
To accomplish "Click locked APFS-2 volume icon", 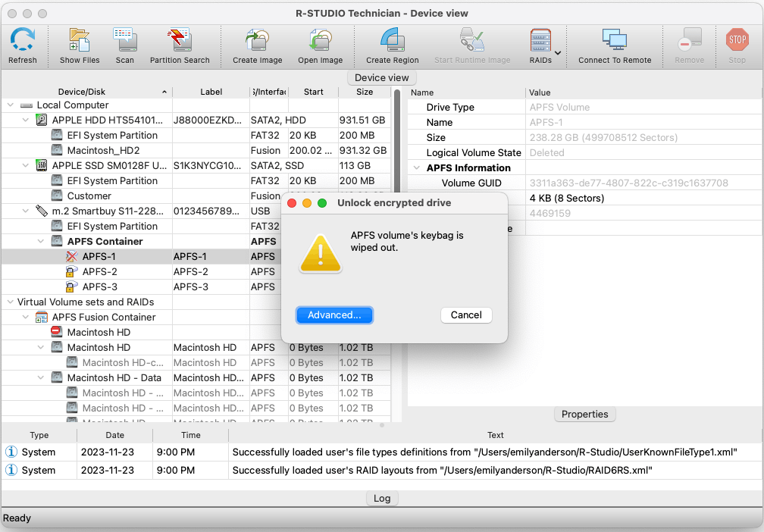I will pos(71,271).
